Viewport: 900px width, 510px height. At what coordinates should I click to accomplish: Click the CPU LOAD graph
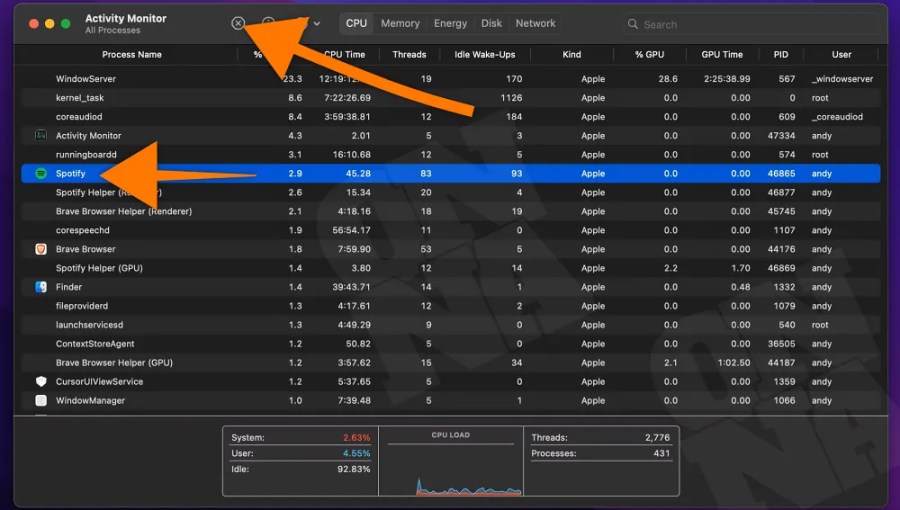pyautogui.click(x=451, y=468)
